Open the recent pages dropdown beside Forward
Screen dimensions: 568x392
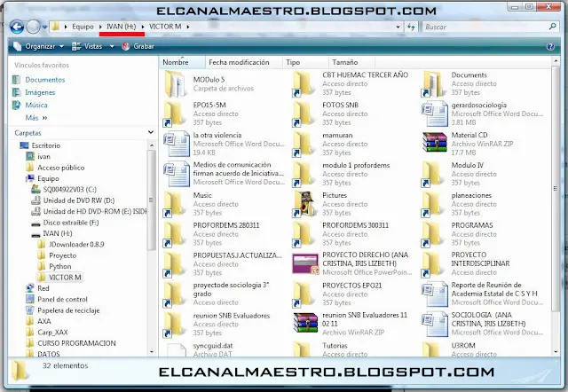click(44, 27)
